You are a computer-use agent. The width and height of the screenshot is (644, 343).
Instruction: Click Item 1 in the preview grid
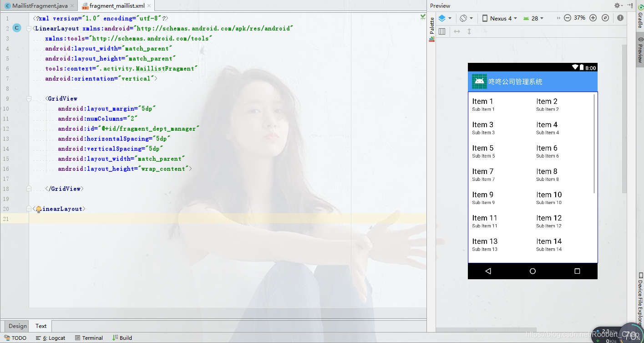(483, 104)
